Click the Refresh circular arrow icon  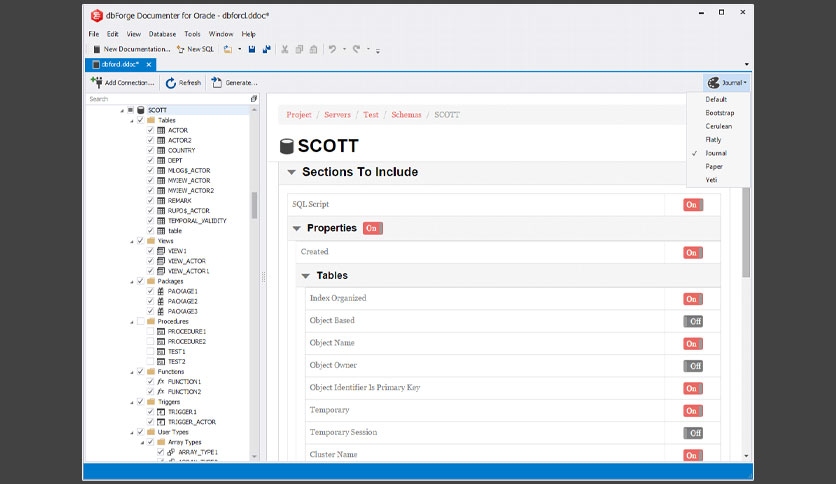click(171, 83)
